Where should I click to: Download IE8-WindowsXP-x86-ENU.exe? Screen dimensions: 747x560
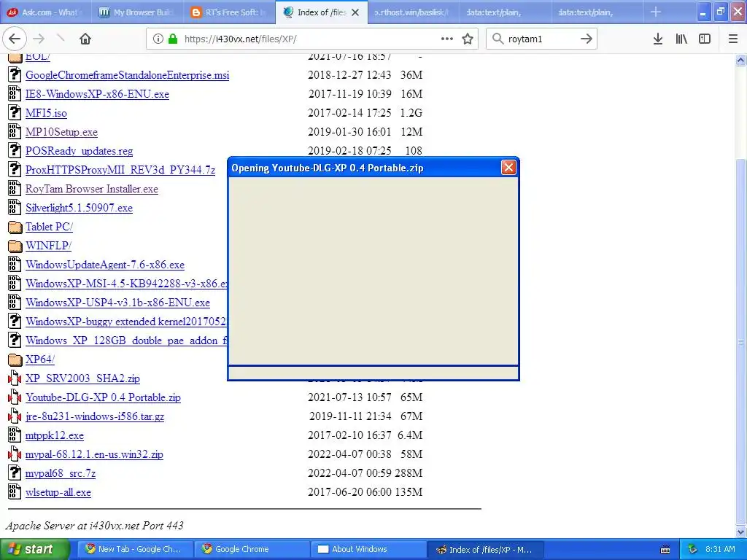click(97, 94)
